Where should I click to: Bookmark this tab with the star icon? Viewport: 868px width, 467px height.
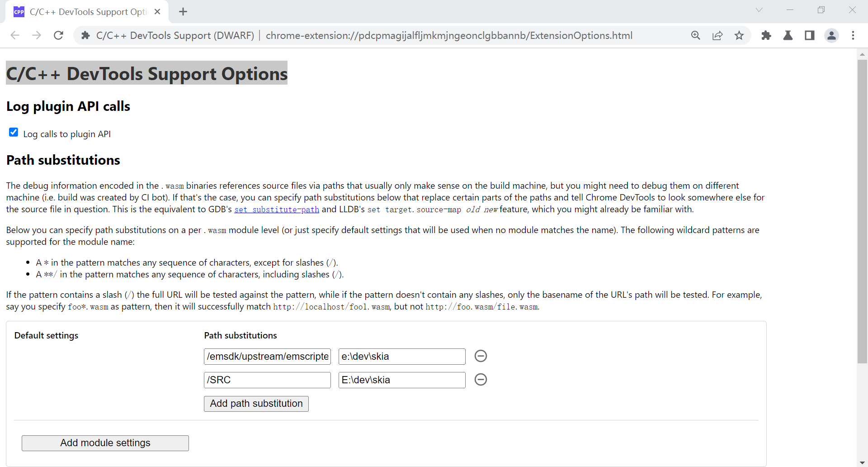tap(739, 35)
